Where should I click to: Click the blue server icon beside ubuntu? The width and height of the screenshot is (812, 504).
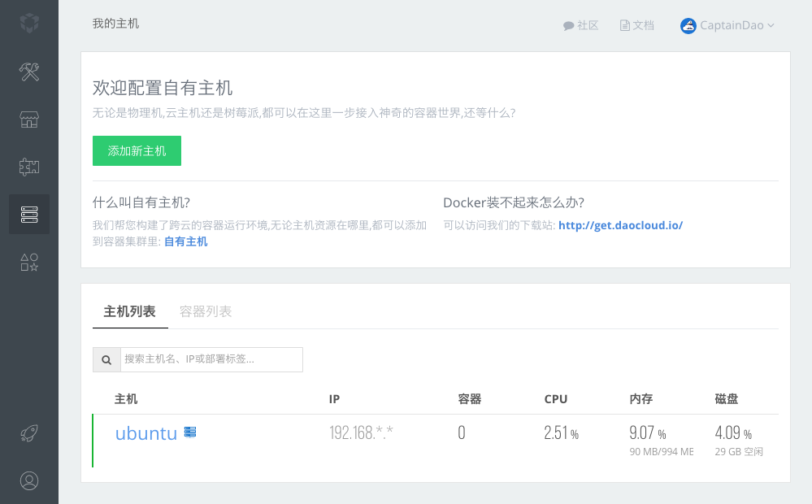(x=190, y=432)
